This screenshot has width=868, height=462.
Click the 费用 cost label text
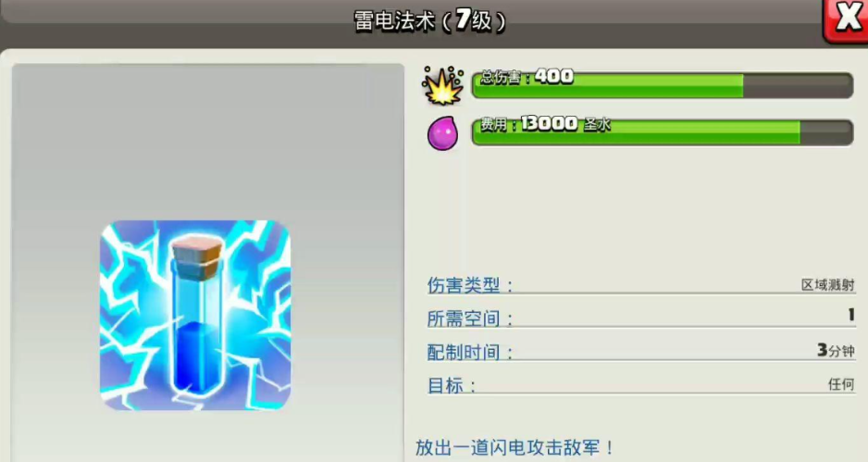[x=494, y=124]
